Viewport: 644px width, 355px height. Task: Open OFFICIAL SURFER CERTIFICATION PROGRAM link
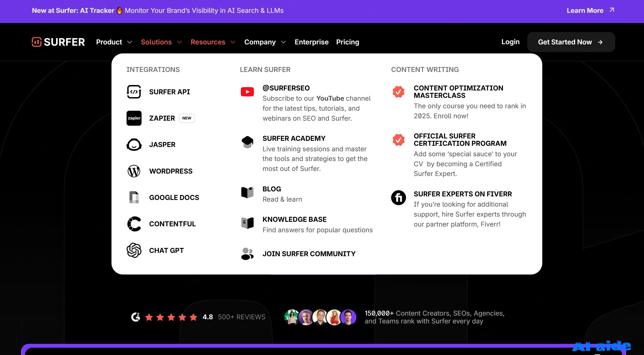pos(460,140)
